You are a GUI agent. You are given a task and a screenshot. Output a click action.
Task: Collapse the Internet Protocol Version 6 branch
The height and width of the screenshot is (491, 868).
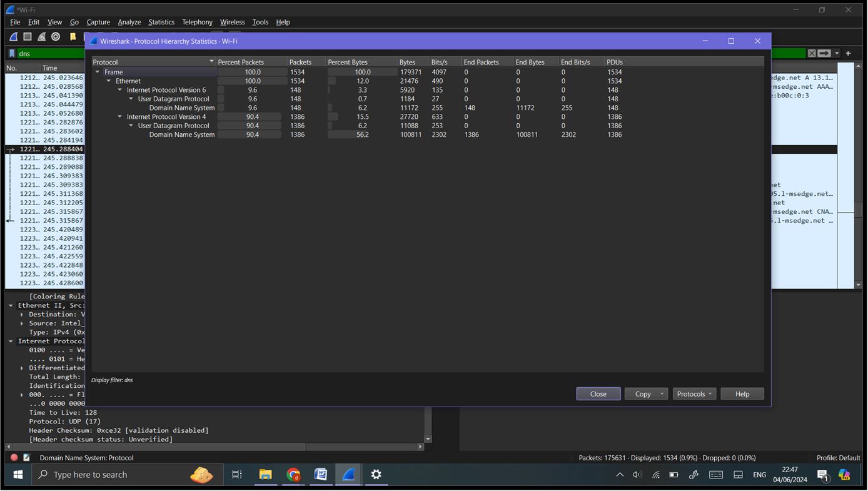(119, 89)
